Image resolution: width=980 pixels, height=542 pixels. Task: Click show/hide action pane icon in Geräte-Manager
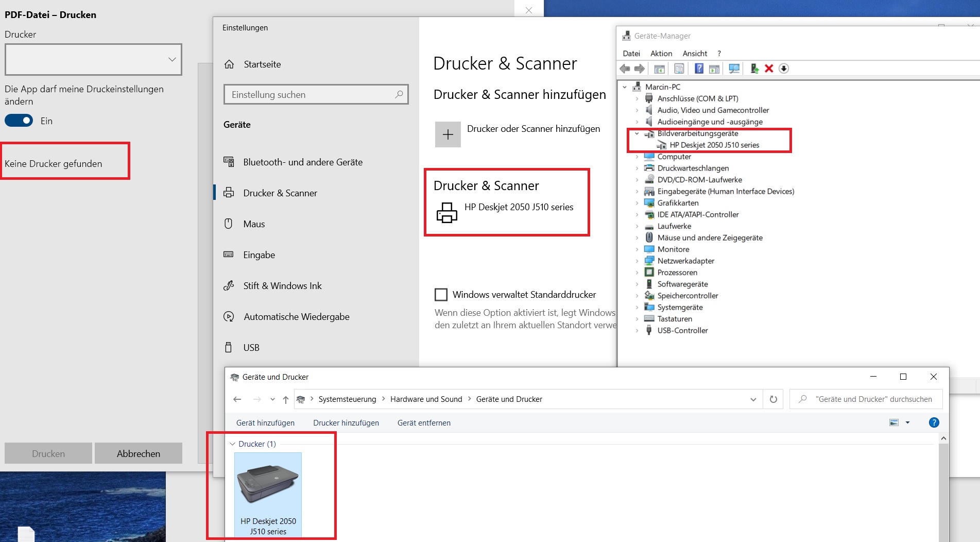pyautogui.click(x=714, y=69)
